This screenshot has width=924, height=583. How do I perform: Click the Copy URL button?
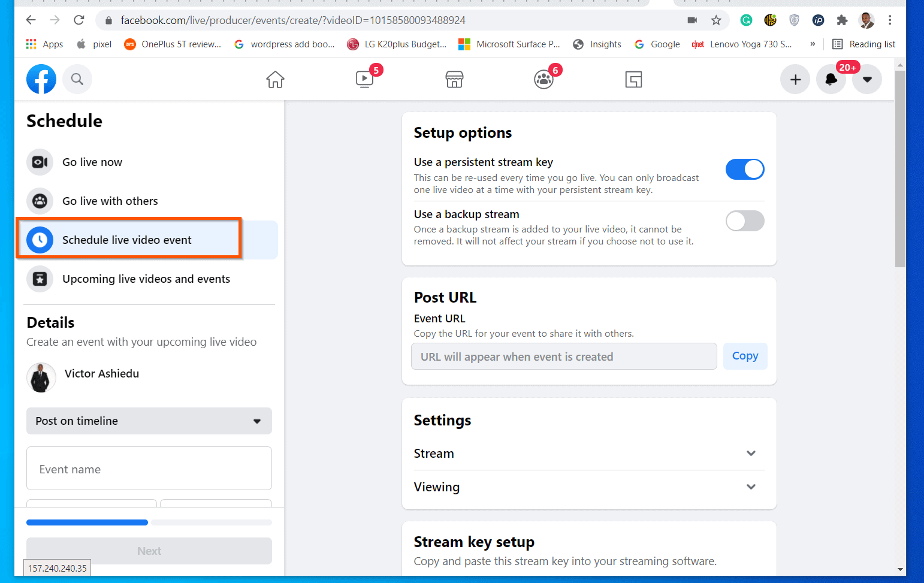pyautogui.click(x=745, y=356)
